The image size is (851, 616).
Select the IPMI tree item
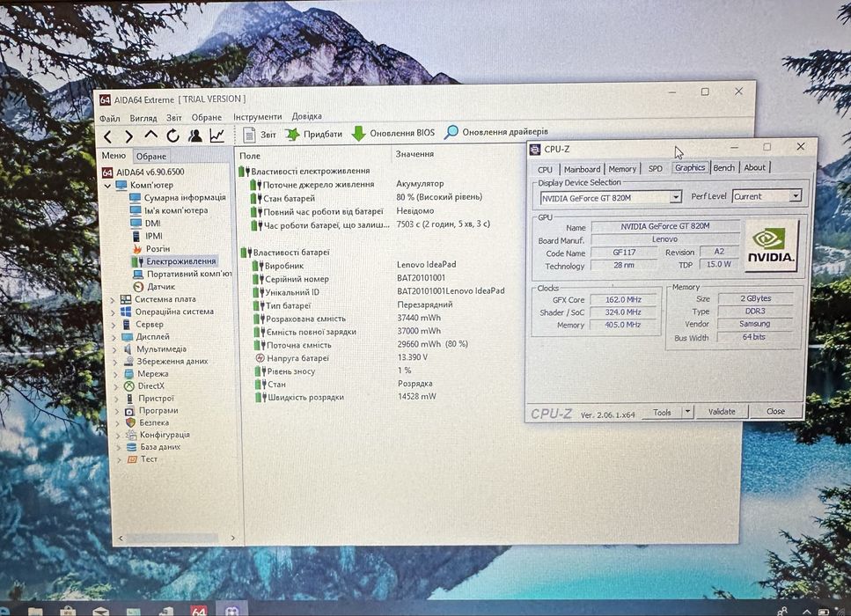[x=147, y=236]
